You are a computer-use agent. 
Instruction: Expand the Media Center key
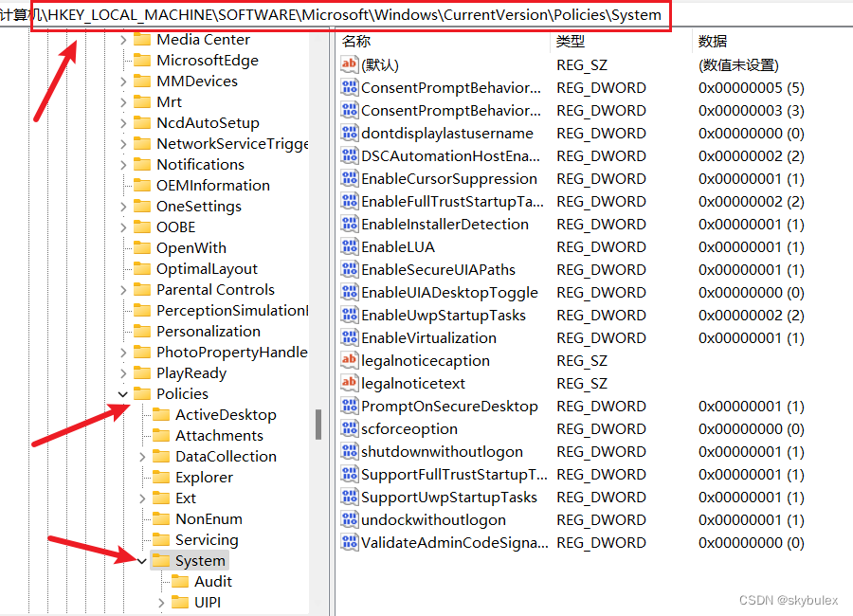pyautogui.click(x=123, y=40)
